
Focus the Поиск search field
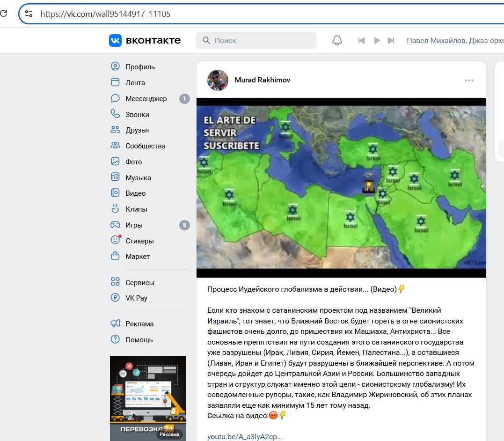(256, 41)
